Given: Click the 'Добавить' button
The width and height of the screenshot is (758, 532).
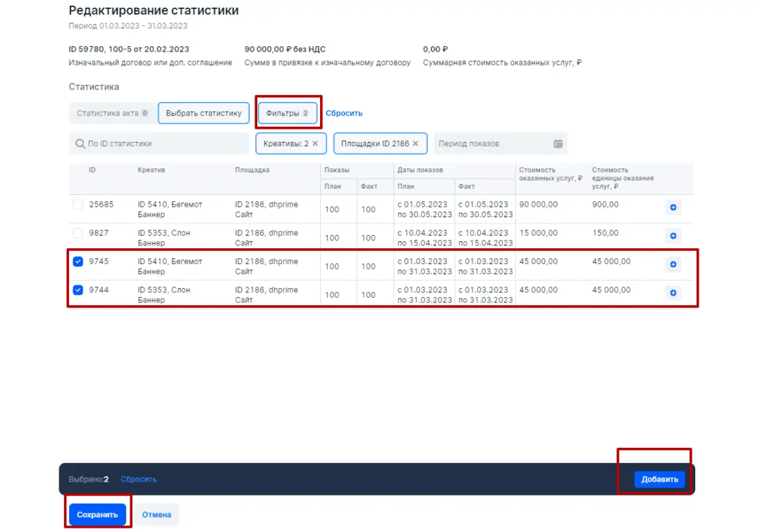Looking at the screenshot, I should tap(659, 480).
